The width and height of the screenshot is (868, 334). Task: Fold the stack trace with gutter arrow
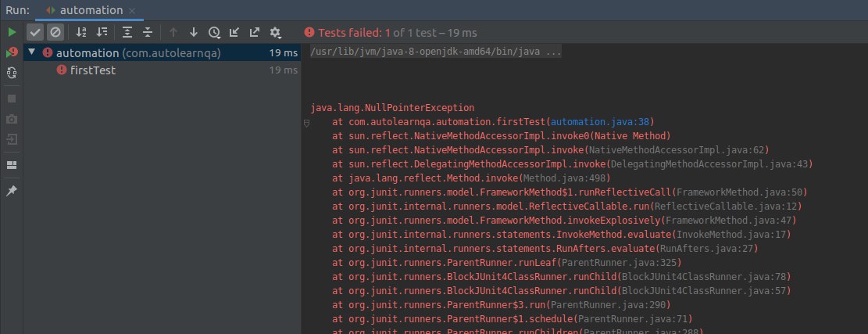click(x=307, y=124)
